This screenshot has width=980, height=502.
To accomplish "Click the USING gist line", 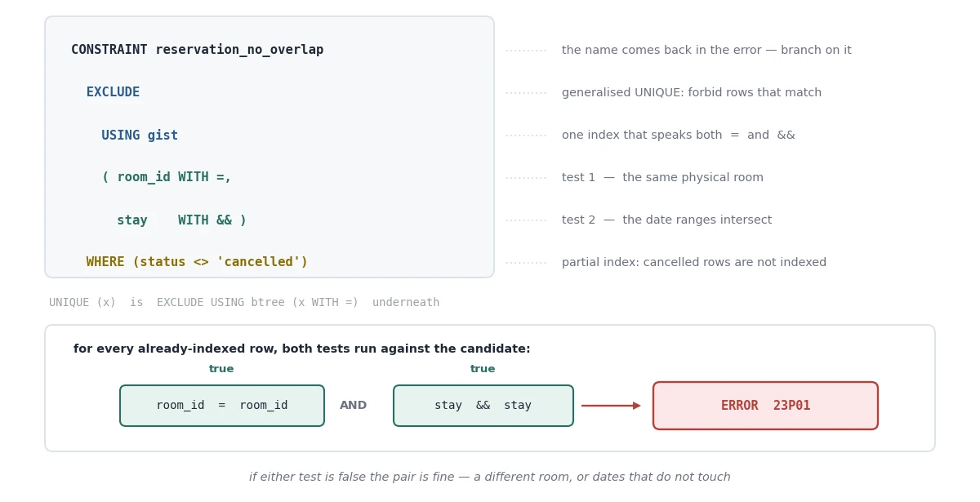I will [140, 135].
